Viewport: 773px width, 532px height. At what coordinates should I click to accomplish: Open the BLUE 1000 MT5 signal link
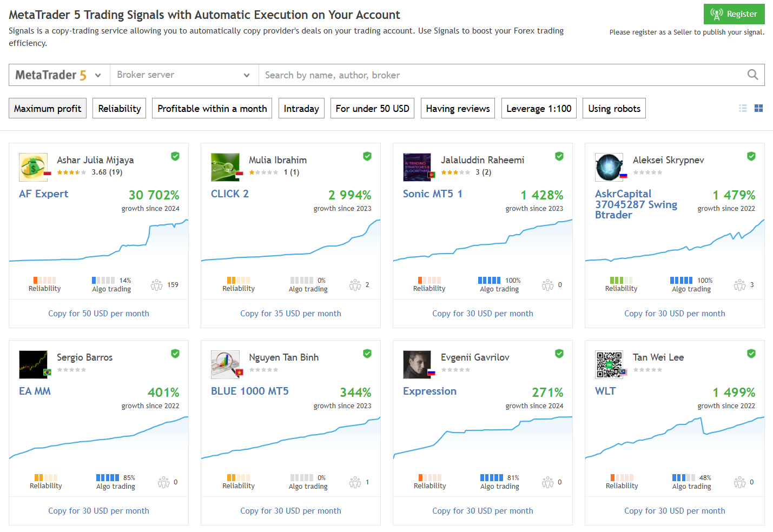249,391
